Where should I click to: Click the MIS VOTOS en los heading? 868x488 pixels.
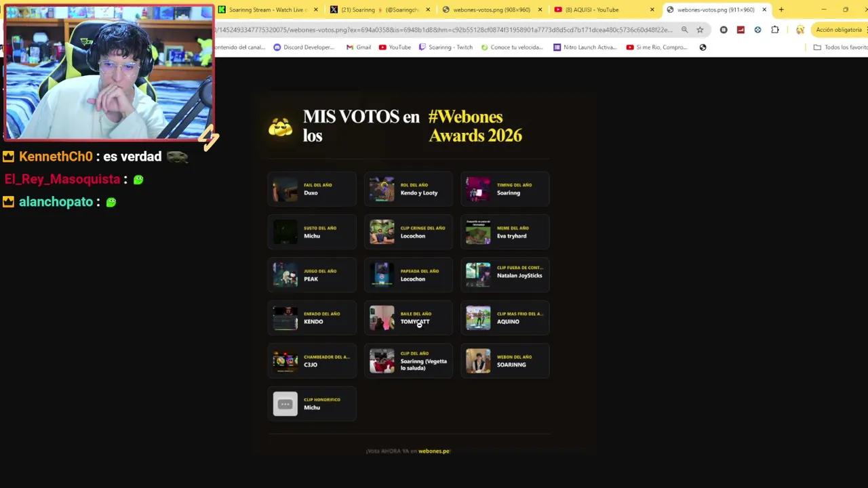(x=361, y=126)
